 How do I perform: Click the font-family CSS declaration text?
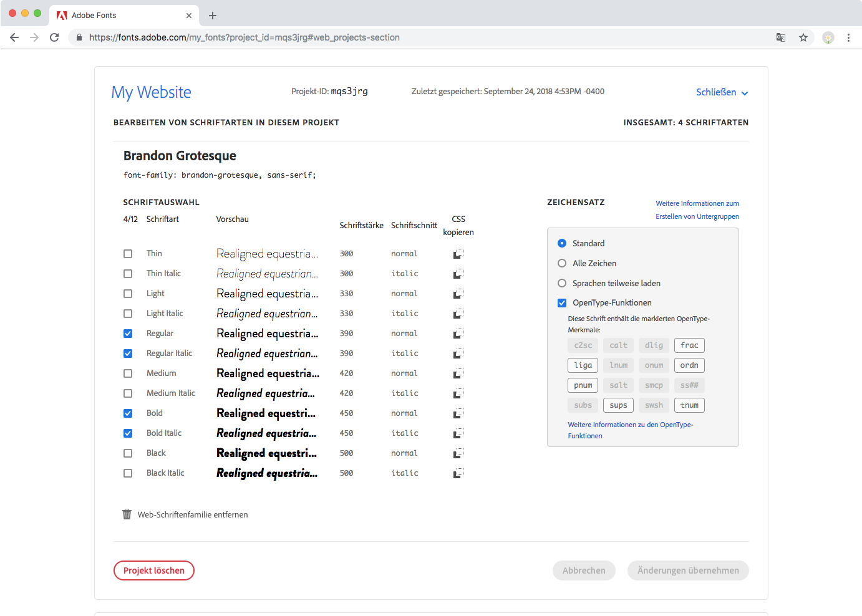(220, 175)
